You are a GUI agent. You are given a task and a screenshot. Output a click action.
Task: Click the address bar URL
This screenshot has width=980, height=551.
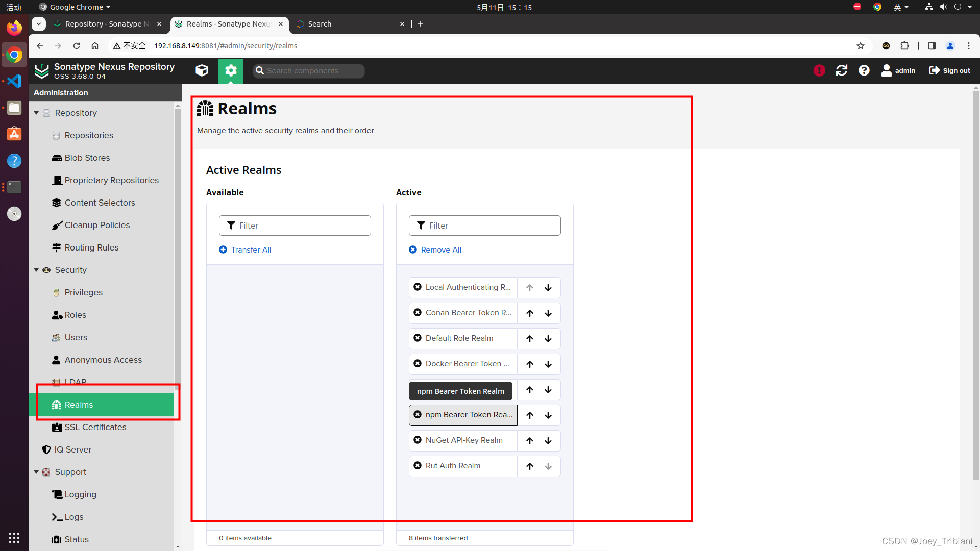[x=226, y=46]
